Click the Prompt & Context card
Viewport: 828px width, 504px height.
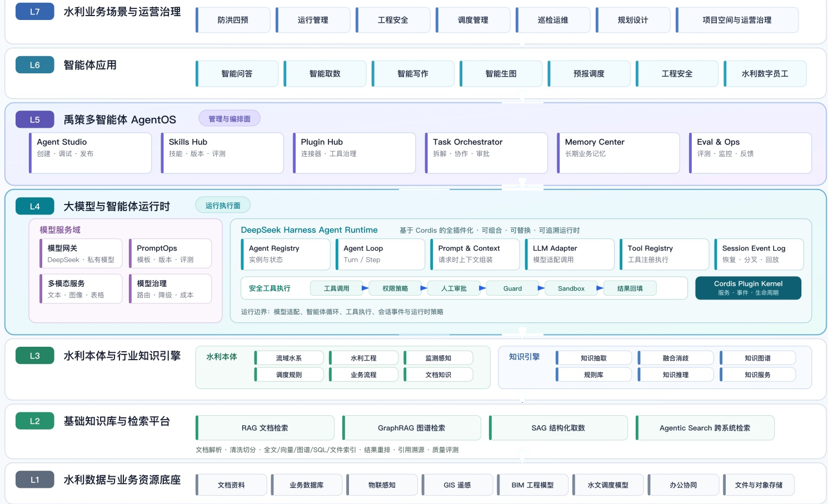coord(475,254)
